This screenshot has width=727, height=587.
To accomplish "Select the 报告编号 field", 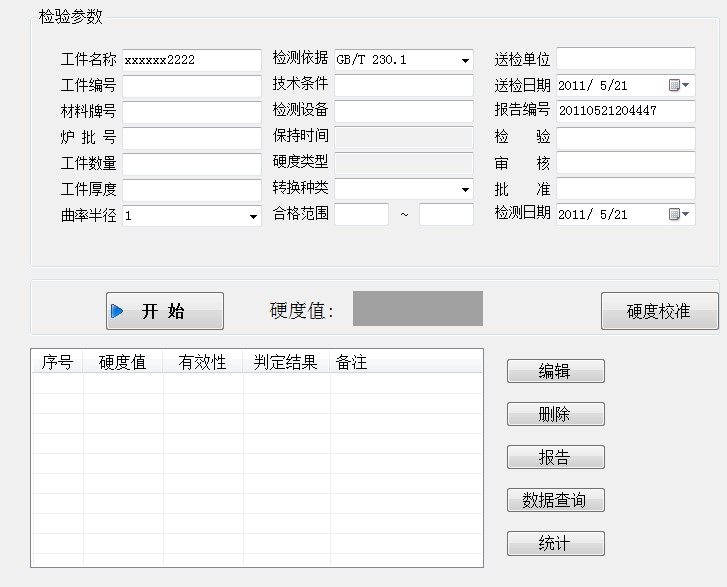I will (x=625, y=111).
